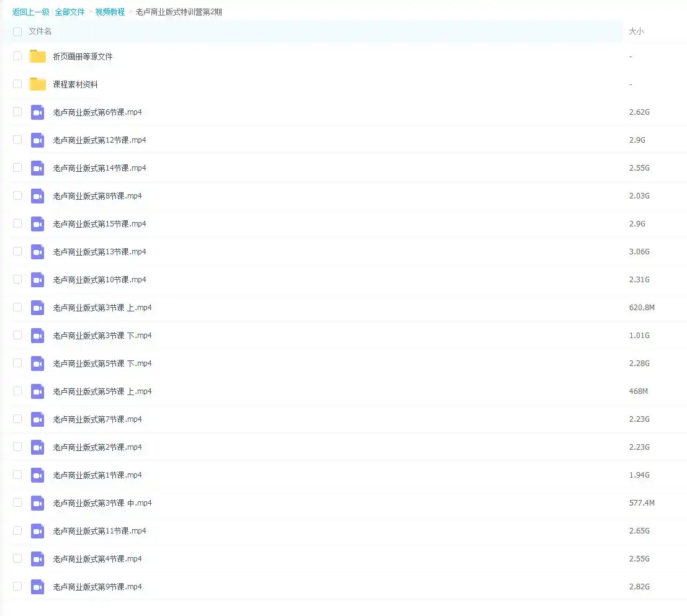Click video icon of 老卢商业版式第8节课.mp4
The image size is (687, 616).
38,196
